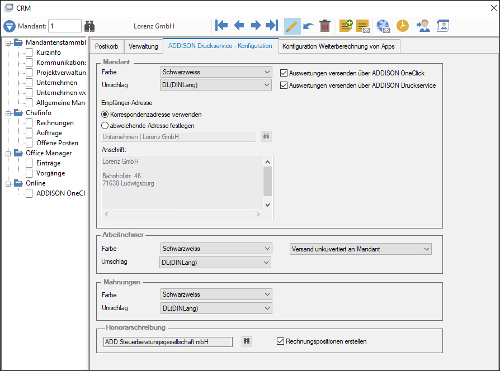Go to previous record arrow

click(239, 25)
